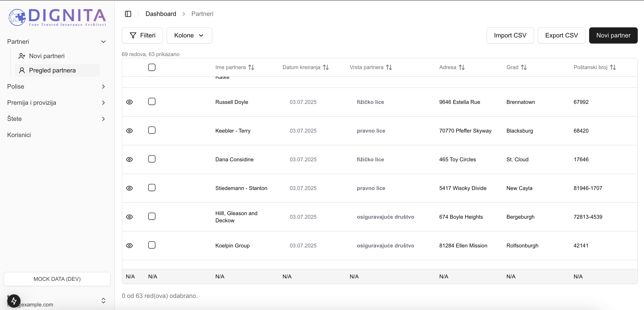Screen dimensions: 644x310
Task: Click the Novi partner button
Action: click(613, 35)
